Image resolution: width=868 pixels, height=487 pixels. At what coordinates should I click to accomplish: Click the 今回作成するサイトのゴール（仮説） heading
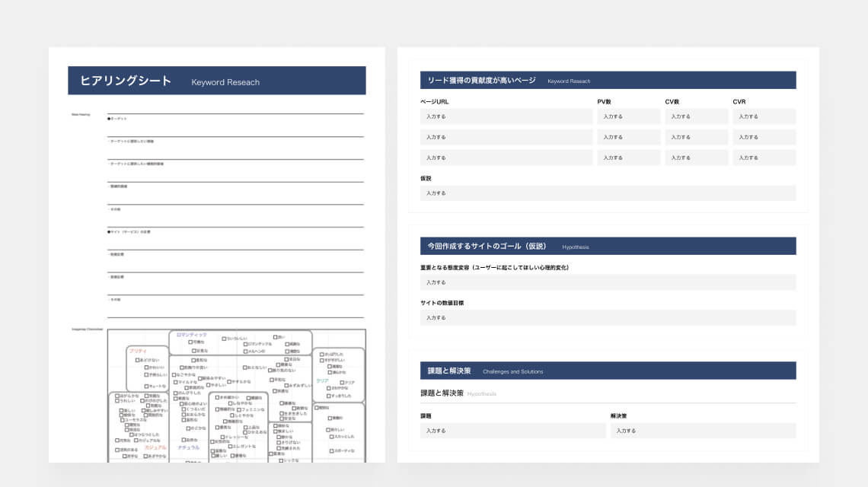point(487,247)
